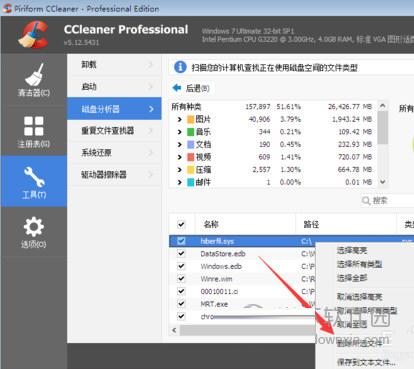Click the category list scroll-up arrow

click(x=383, y=106)
